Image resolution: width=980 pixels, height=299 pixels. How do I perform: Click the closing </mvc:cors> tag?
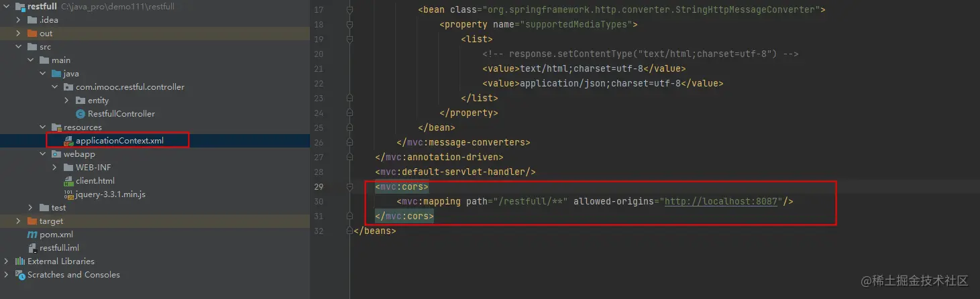(404, 217)
